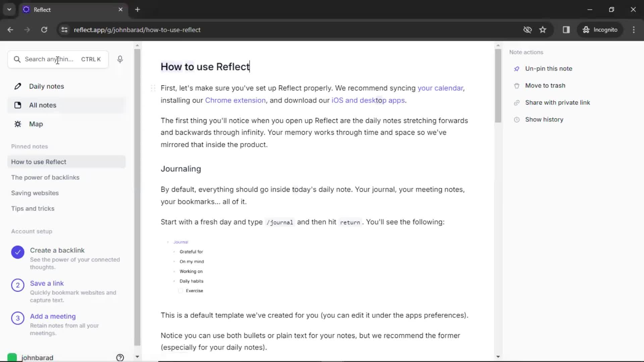Close the Reflect tab
644x362 pixels.
click(x=120, y=10)
